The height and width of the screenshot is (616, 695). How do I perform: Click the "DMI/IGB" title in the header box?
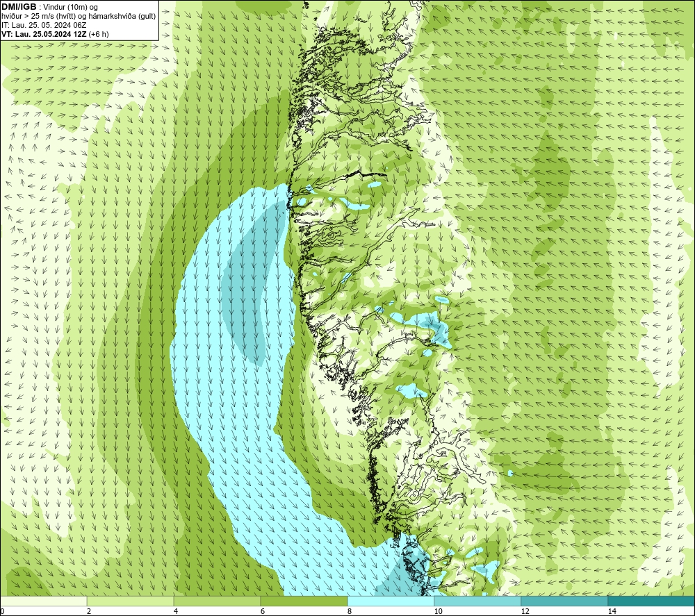pos(19,7)
